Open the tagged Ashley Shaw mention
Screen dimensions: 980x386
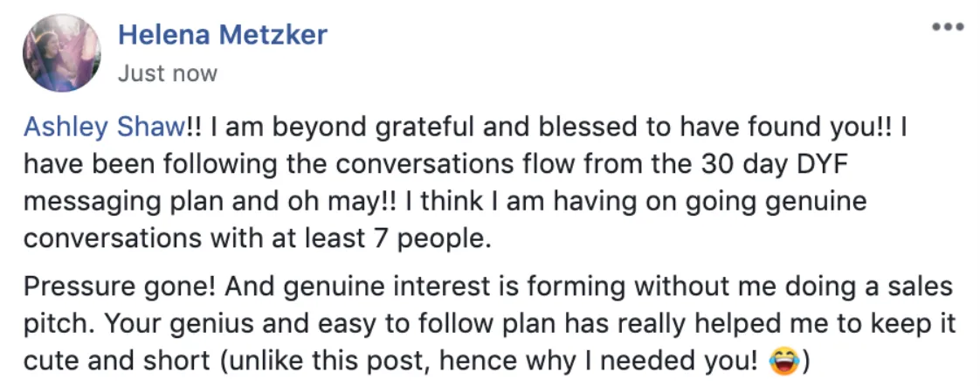pyautogui.click(x=104, y=128)
